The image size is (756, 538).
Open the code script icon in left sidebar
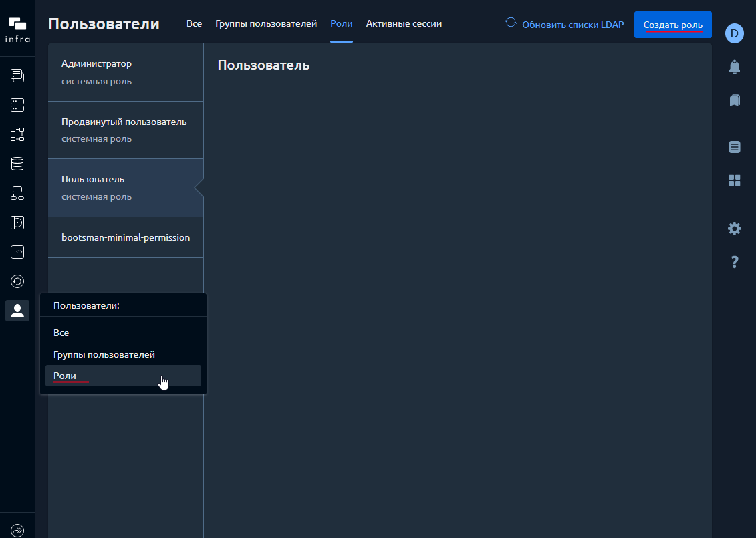(x=17, y=252)
